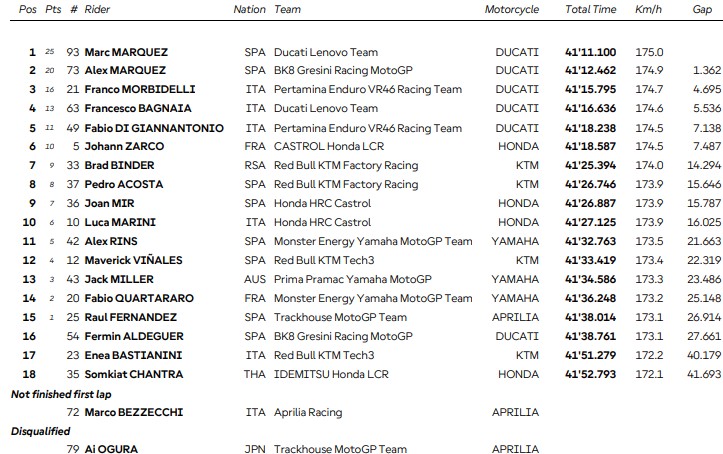Select rider name Marc MARQUEZ

(x=127, y=52)
